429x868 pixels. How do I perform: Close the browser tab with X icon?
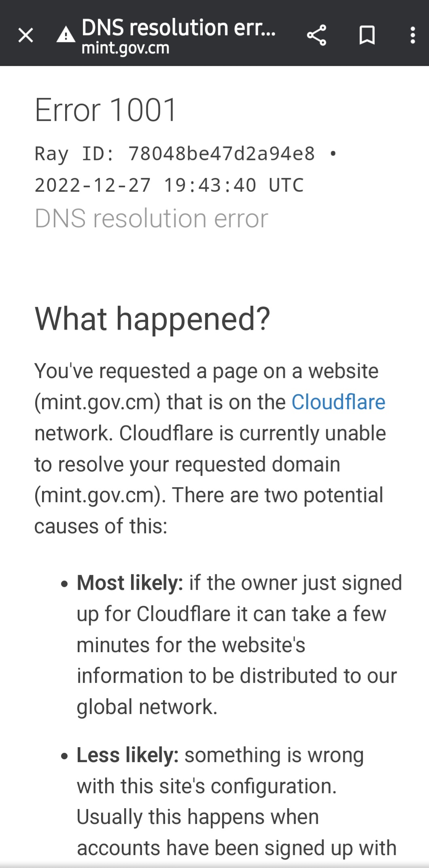pyautogui.click(x=25, y=35)
